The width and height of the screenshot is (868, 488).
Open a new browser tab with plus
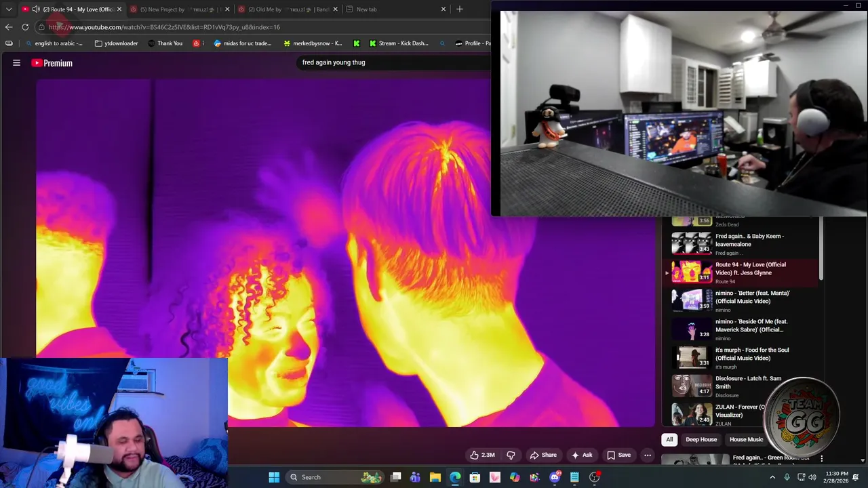tap(460, 9)
